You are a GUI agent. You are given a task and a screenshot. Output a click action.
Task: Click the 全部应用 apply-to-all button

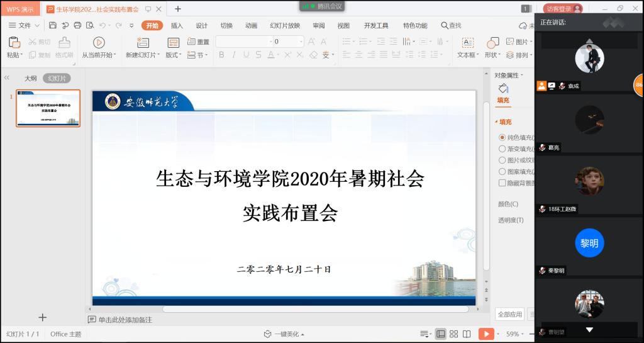[x=509, y=314]
